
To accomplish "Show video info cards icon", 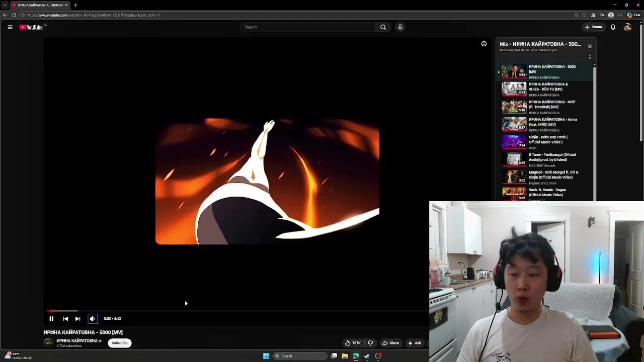I will pyautogui.click(x=484, y=44).
